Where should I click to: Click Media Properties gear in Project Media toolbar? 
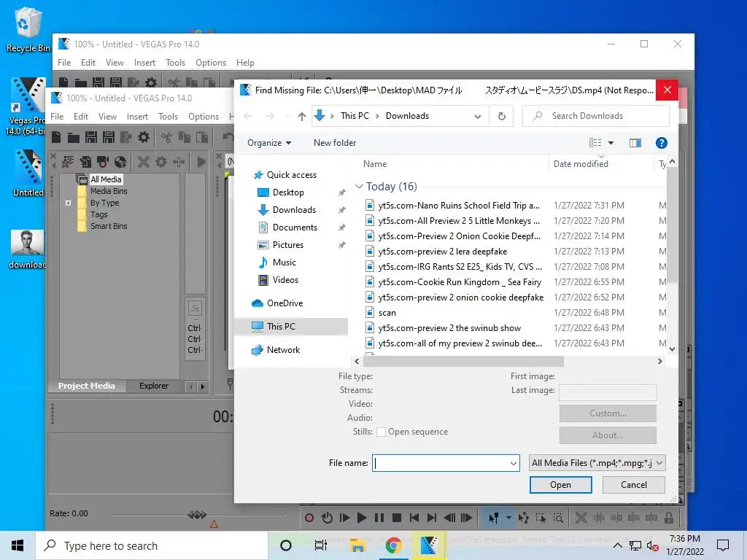coord(161,162)
